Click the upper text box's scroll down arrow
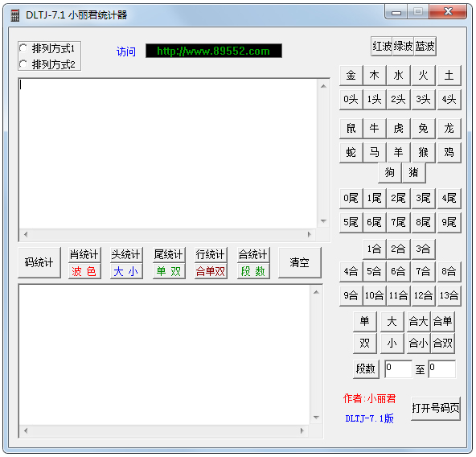 click(323, 221)
